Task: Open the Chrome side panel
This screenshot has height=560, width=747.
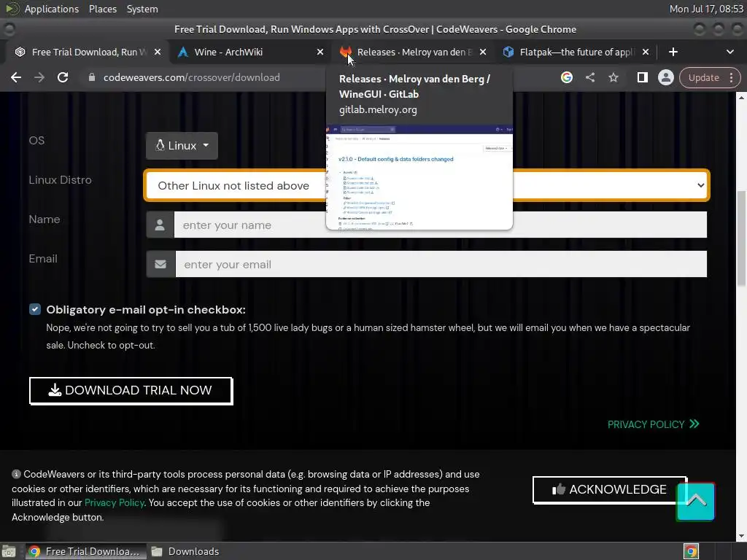Action: pos(642,77)
